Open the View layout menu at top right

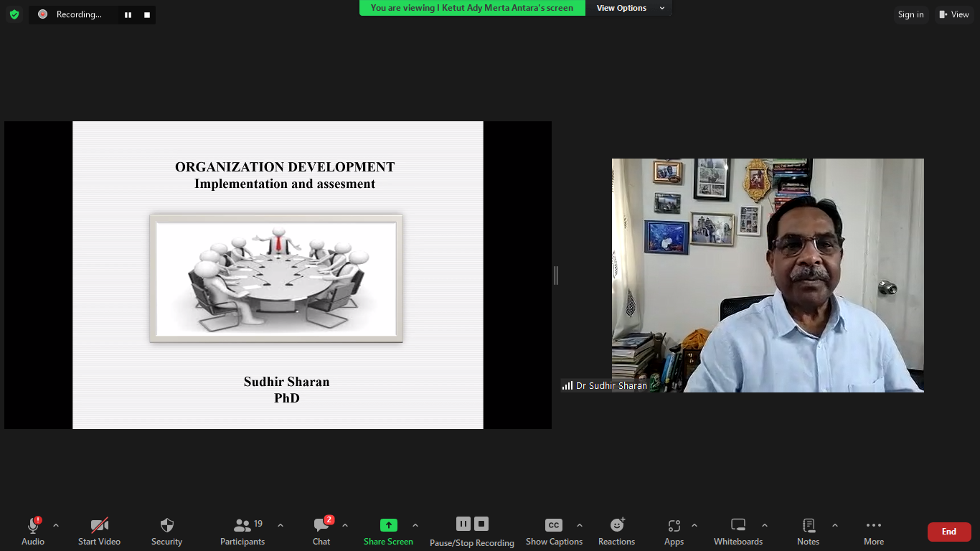[x=953, y=14]
